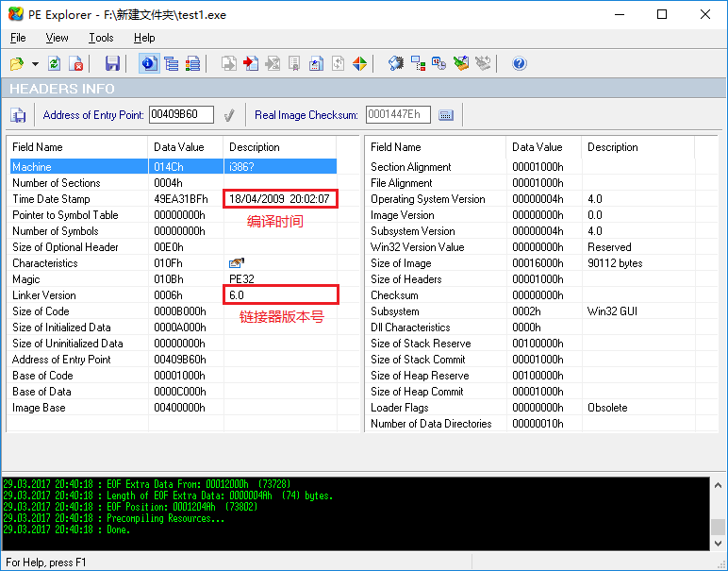Click the log panel scroll down arrow
This screenshot has height=571, width=728.
[718, 543]
